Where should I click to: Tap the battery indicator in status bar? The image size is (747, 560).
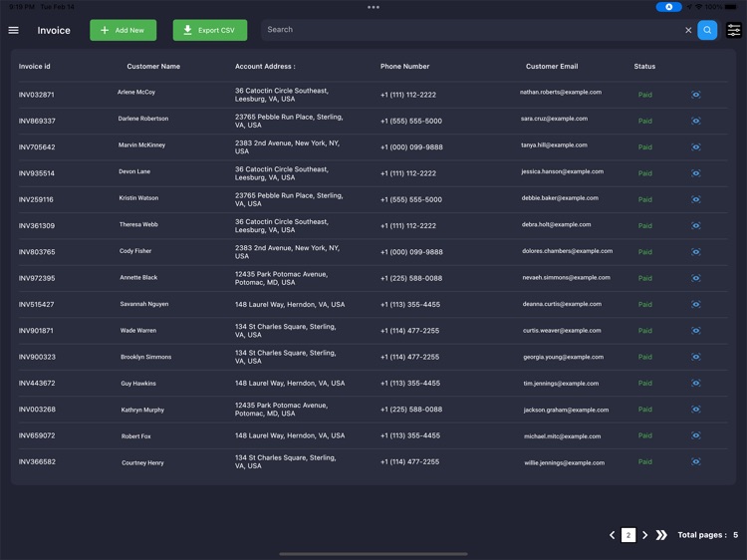730,7
